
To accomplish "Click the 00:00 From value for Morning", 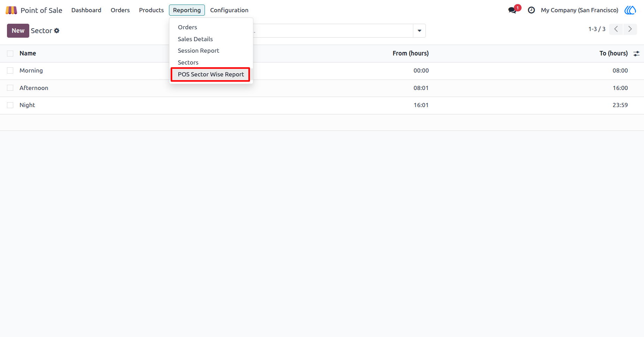I will (x=421, y=70).
